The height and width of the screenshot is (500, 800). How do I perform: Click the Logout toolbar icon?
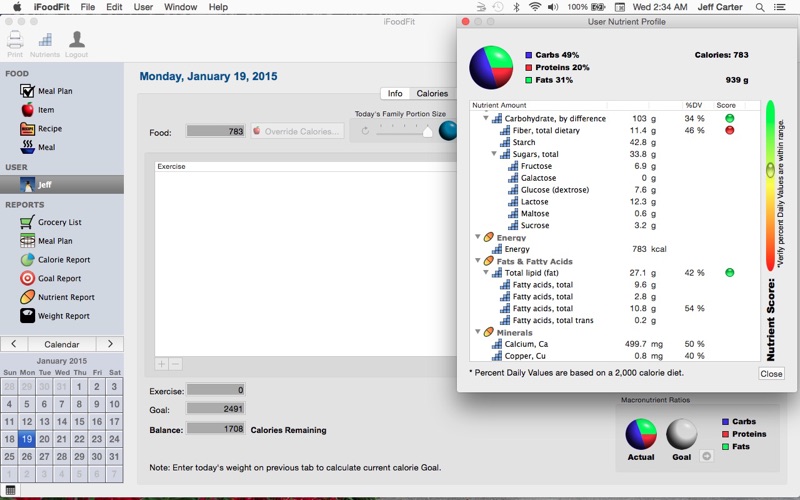[77, 43]
